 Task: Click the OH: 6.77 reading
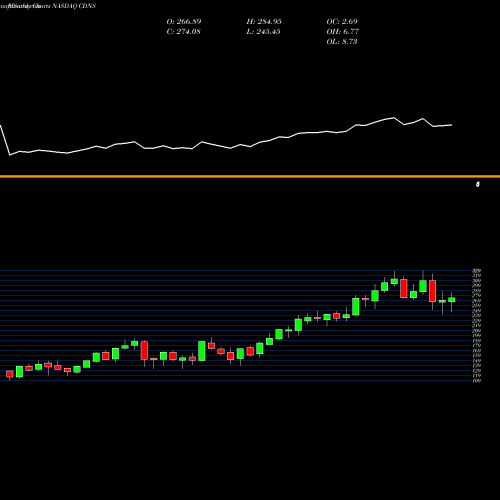pyautogui.click(x=343, y=32)
